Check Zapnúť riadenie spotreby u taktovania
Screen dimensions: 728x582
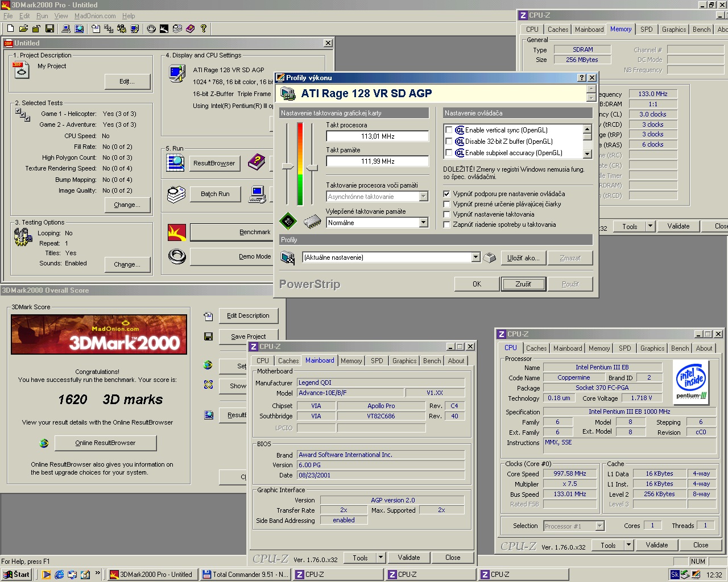pos(447,225)
